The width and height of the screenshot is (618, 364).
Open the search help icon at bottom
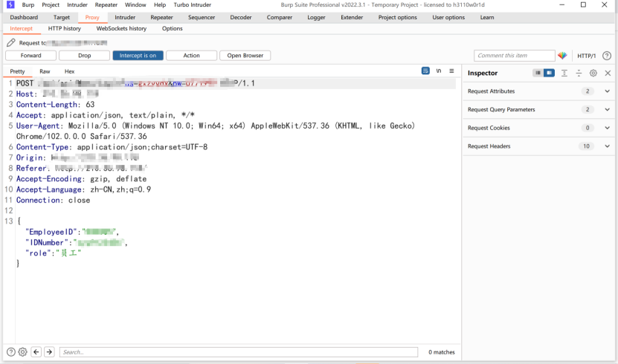[x=11, y=352]
